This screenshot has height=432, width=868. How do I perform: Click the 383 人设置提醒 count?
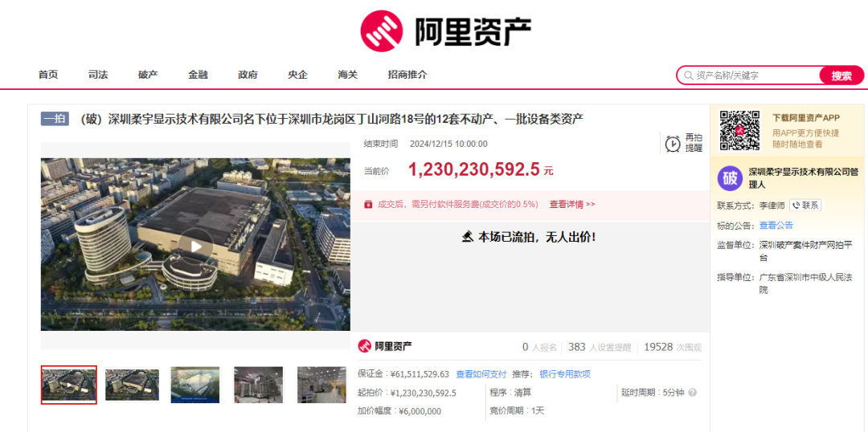(600, 348)
